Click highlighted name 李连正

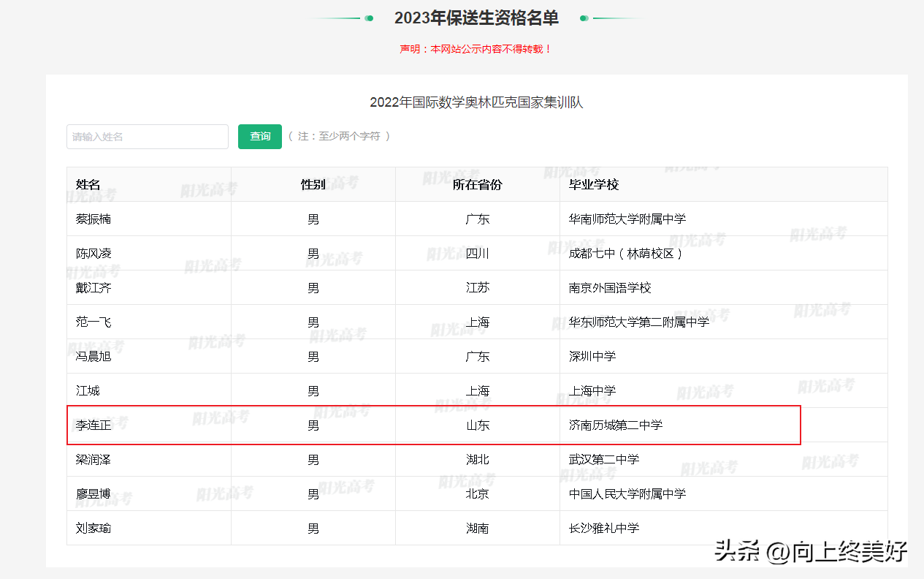(93, 425)
